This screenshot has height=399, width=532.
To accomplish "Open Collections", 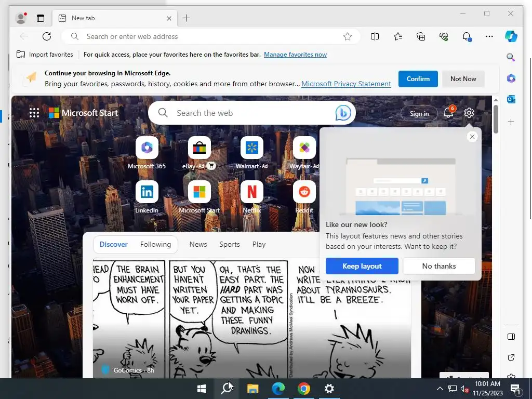I will [421, 36].
